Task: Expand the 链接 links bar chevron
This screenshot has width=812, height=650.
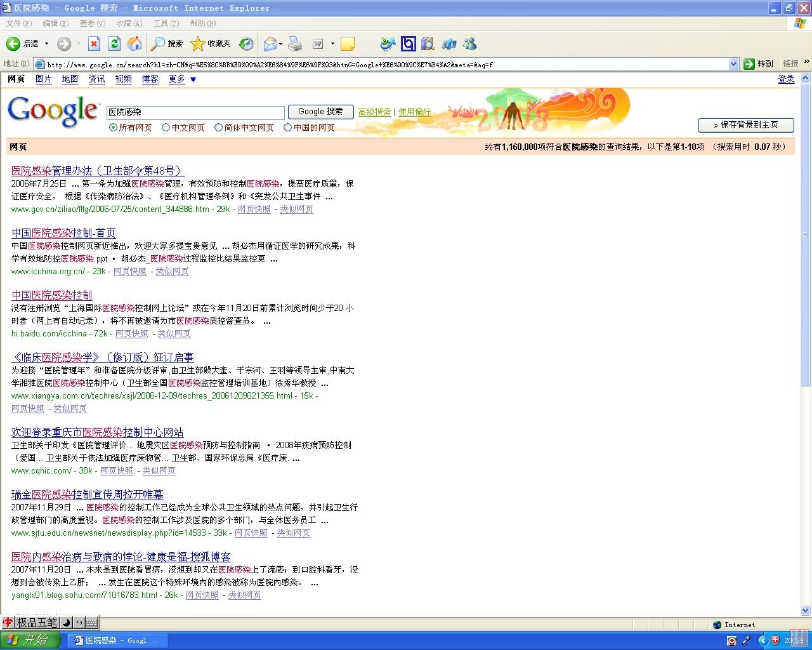Action: 807,63
